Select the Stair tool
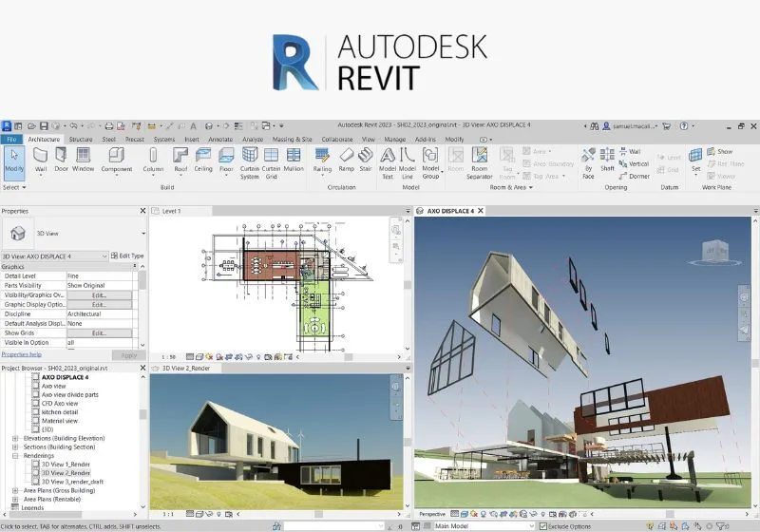The image size is (760, 532). pos(366,161)
